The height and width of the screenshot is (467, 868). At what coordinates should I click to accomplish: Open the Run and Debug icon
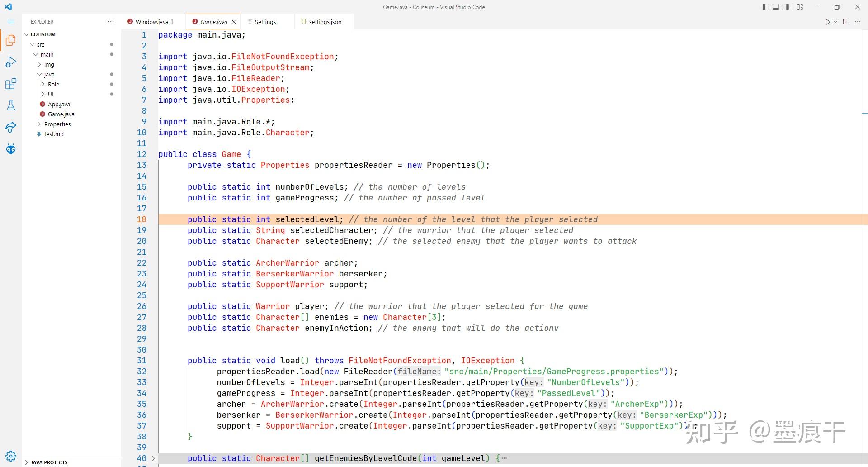tap(11, 62)
